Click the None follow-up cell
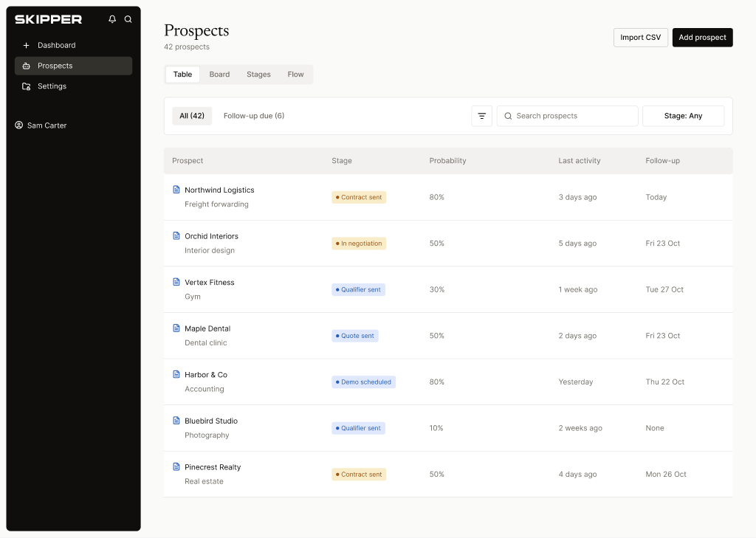This screenshot has height=538, width=756. (655, 429)
